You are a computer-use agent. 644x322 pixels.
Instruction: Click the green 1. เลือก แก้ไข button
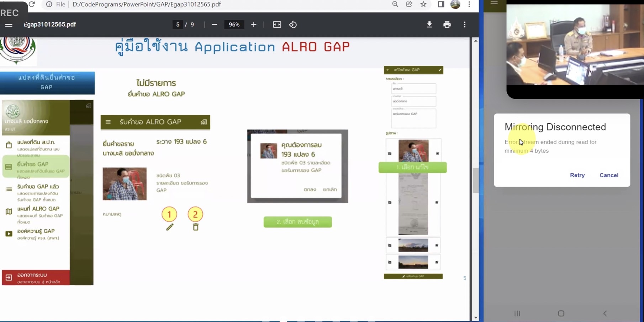point(413,167)
